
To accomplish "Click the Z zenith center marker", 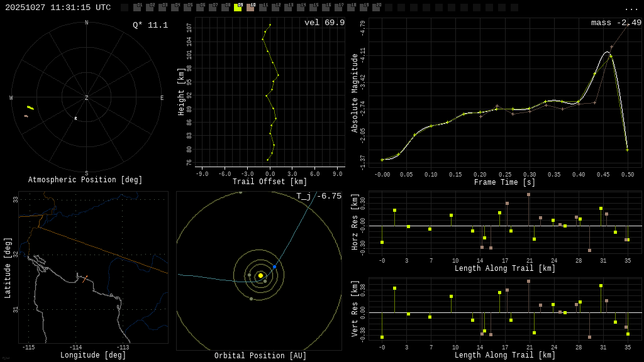I will point(86,98).
